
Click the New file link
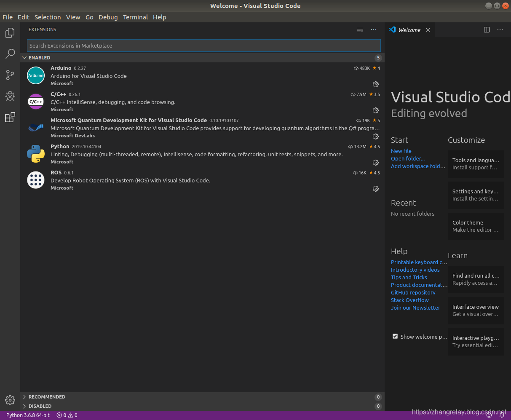point(401,151)
